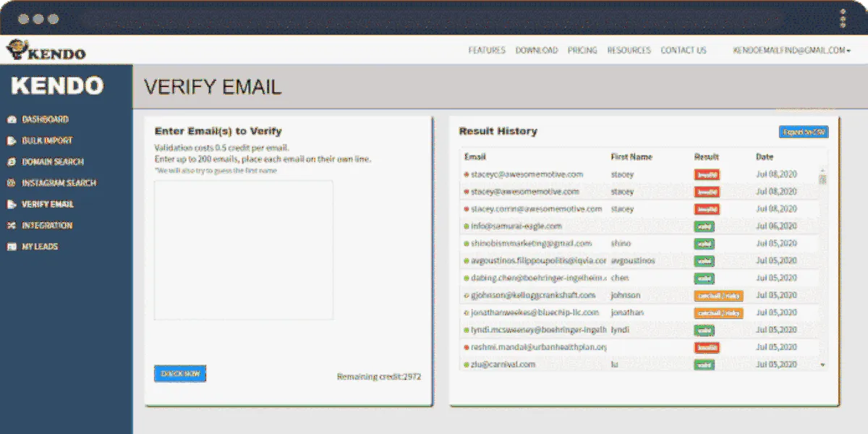868x434 pixels.
Task: Click the red status dot beside staceyc@awesomemotive.com
Action: point(467,175)
